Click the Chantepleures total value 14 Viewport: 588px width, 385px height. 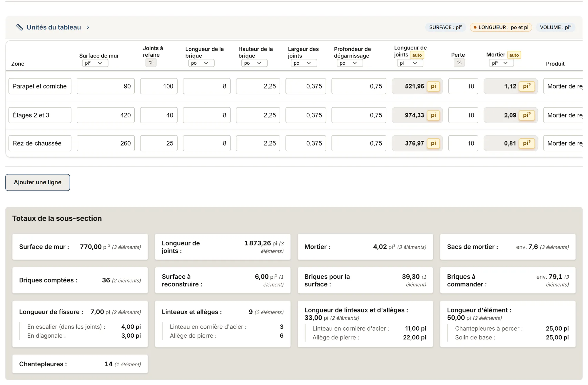[108, 364]
